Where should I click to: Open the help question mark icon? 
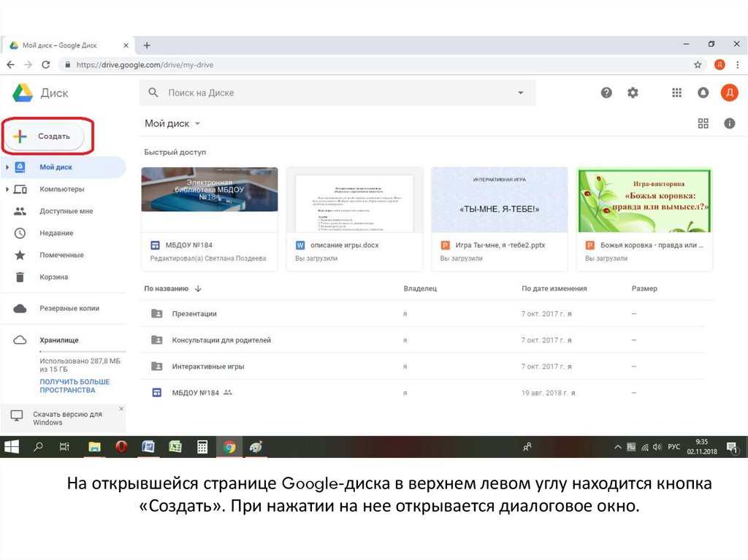(x=606, y=93)
